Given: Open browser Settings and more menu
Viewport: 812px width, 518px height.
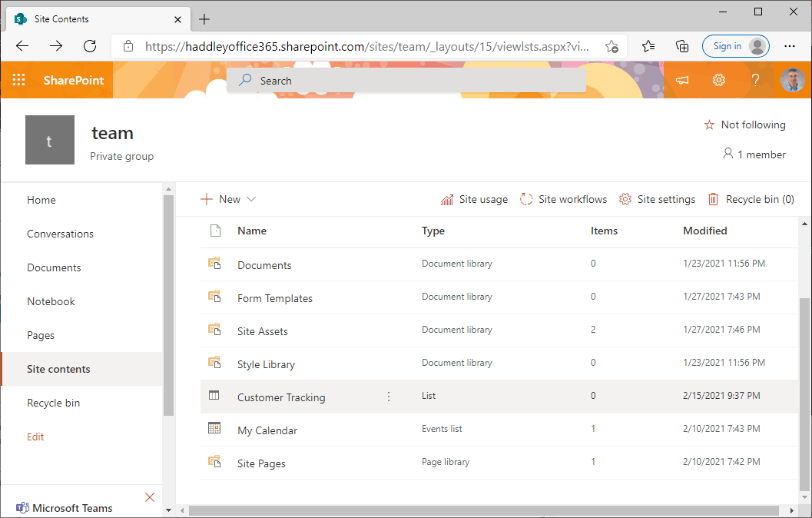Looking at the screenshot, I should (789, 46).
